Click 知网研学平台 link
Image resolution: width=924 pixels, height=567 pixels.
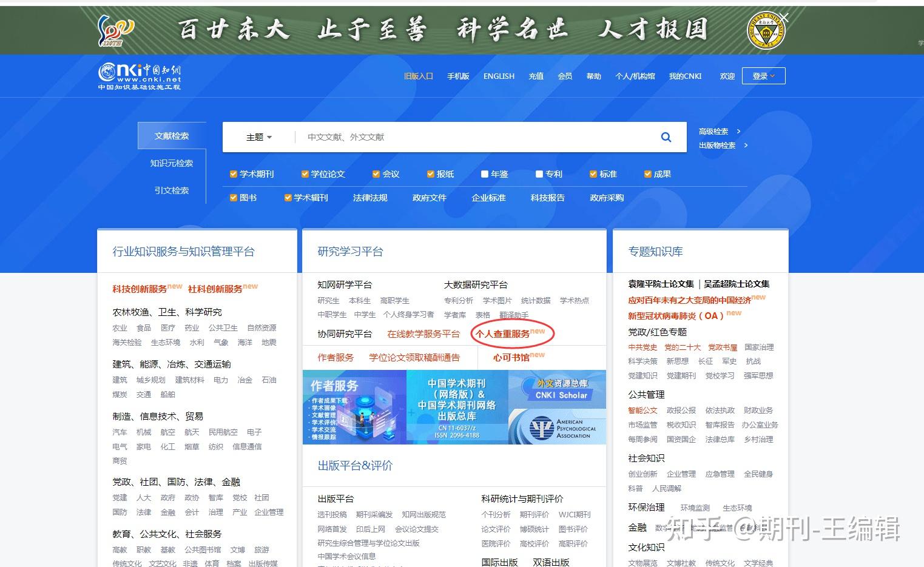click(x=345, y=285)
